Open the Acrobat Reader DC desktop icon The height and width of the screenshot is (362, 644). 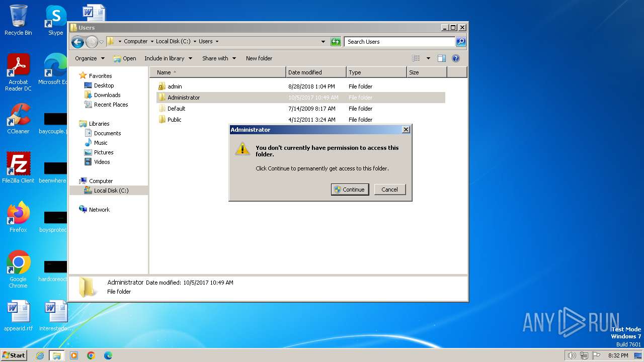click(x=18, y=72)
